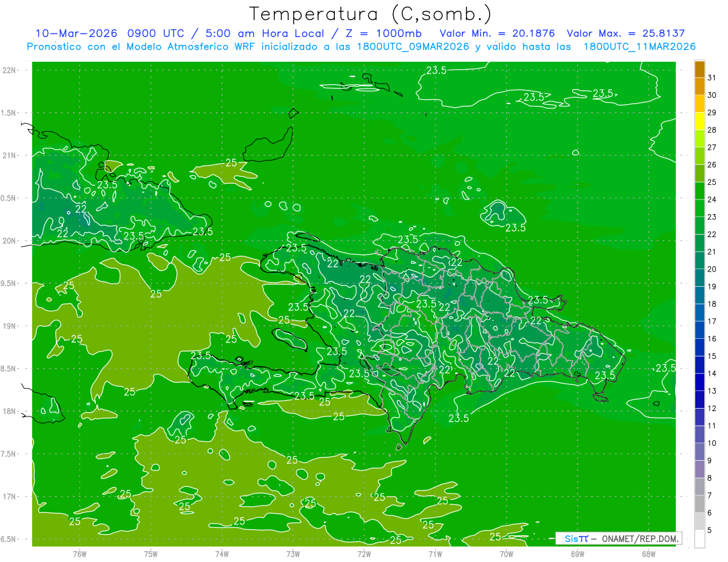Click the colorbar legend value 28
The height and width of the screenshot is (562, 728).
pos(712,130)
